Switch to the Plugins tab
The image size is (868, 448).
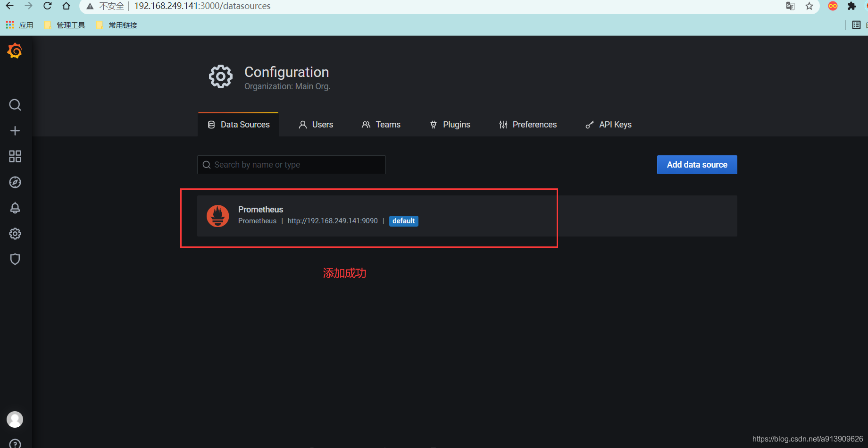point(450,125)
